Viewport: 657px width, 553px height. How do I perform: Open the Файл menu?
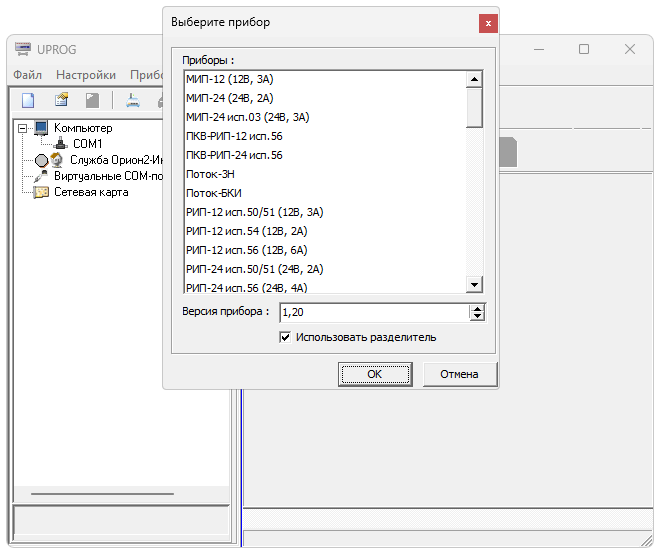[x=27, y=75]
